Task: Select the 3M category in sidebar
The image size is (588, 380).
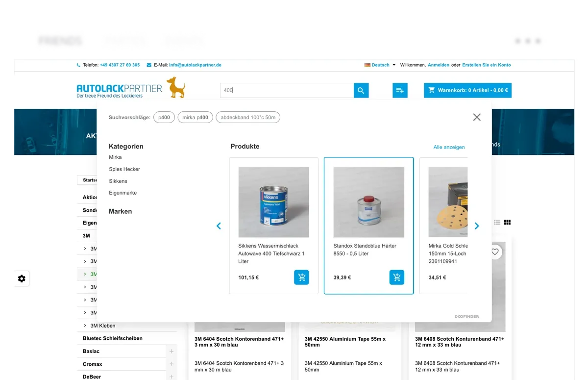Action: tap(86, 235)
